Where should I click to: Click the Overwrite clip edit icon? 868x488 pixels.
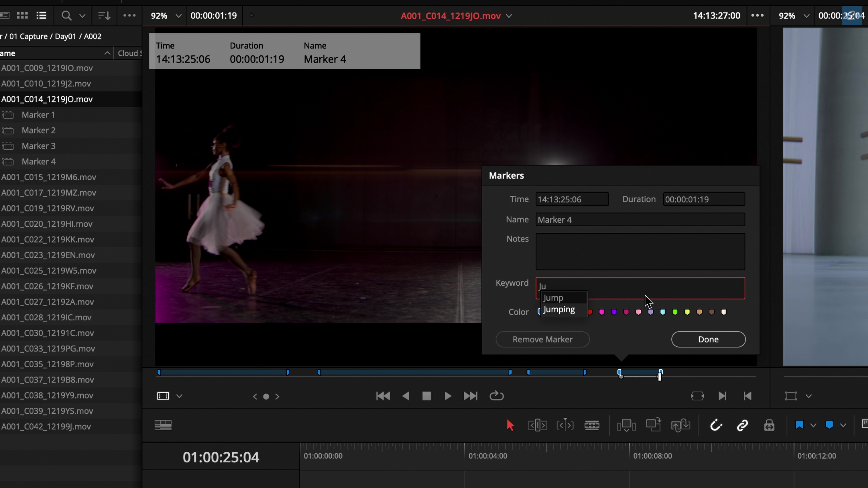653,425
